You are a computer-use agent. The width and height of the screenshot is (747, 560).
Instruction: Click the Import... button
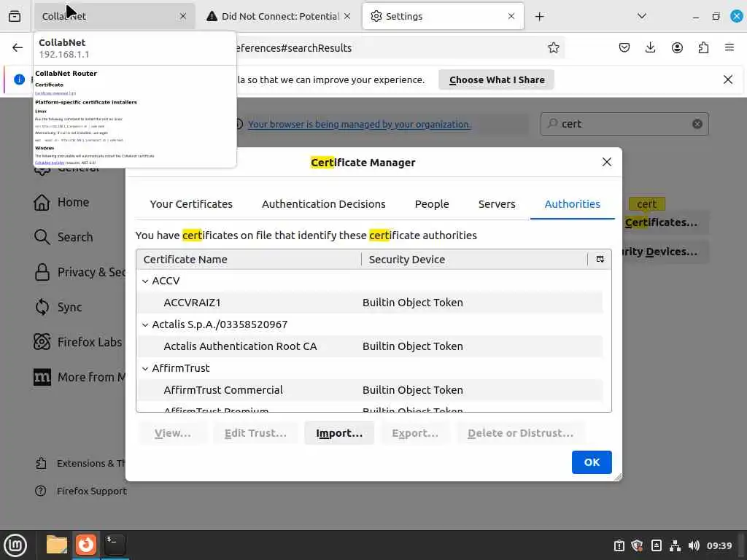[x=339, y=433]
